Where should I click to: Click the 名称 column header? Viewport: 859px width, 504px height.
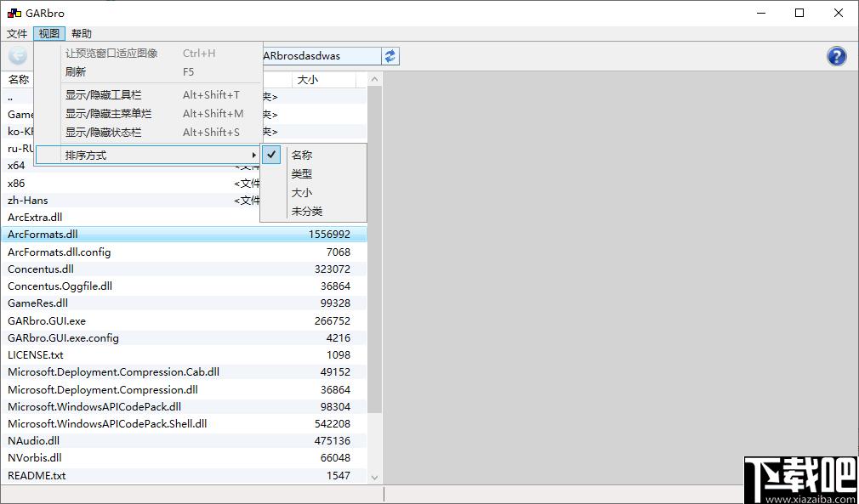pos(18,80)
